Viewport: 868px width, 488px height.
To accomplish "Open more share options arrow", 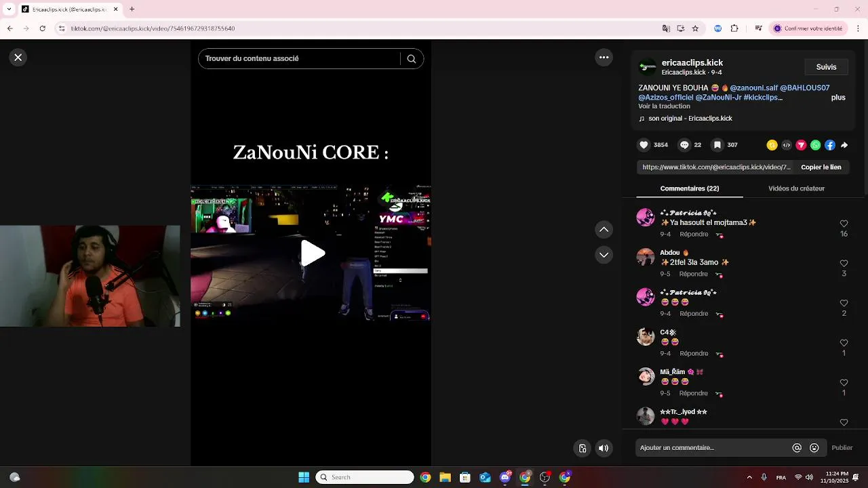I will tap(844, 145).
